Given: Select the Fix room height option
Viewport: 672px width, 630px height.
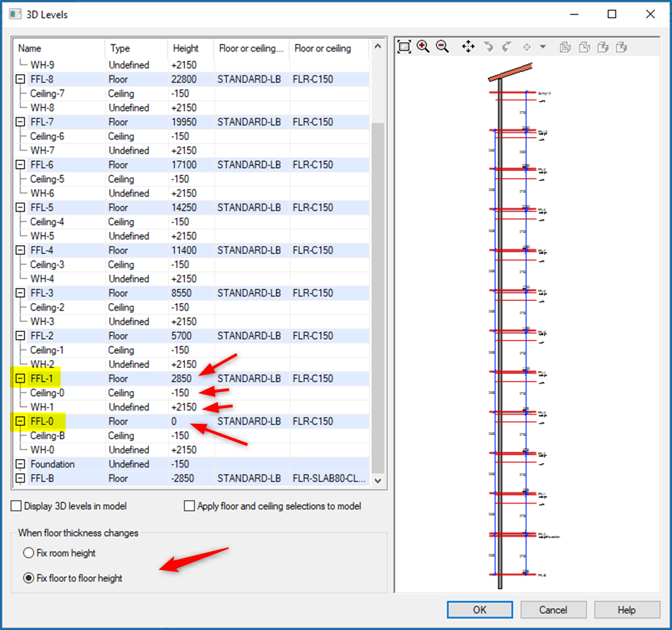Looking at the screenshot, I should pos(28,553).
